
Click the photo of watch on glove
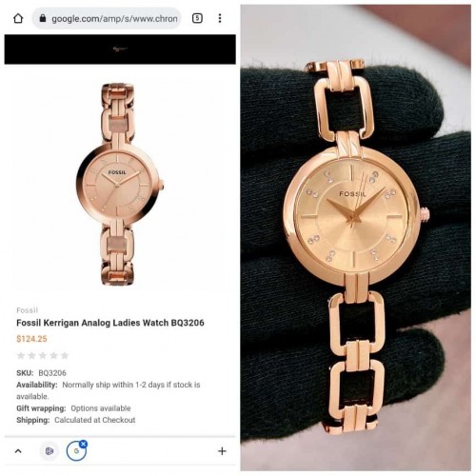[355, 237]
